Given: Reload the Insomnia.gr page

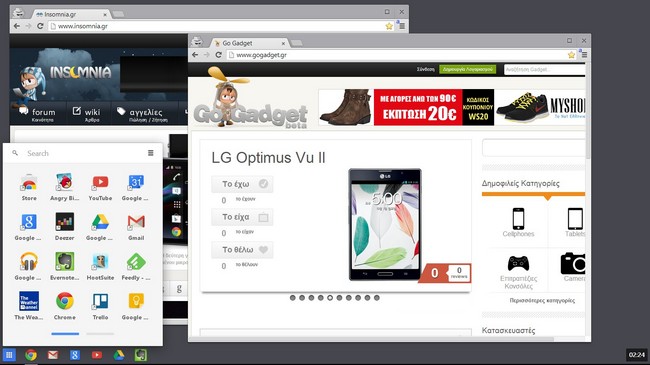Looking at the screenshot, I should pos(40,26).
